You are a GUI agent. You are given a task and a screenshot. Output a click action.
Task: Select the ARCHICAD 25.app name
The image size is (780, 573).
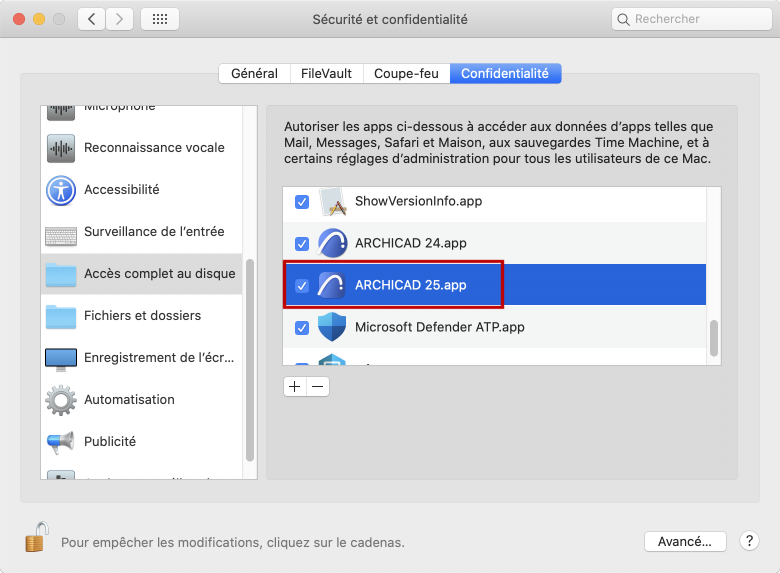click(411, 285)
